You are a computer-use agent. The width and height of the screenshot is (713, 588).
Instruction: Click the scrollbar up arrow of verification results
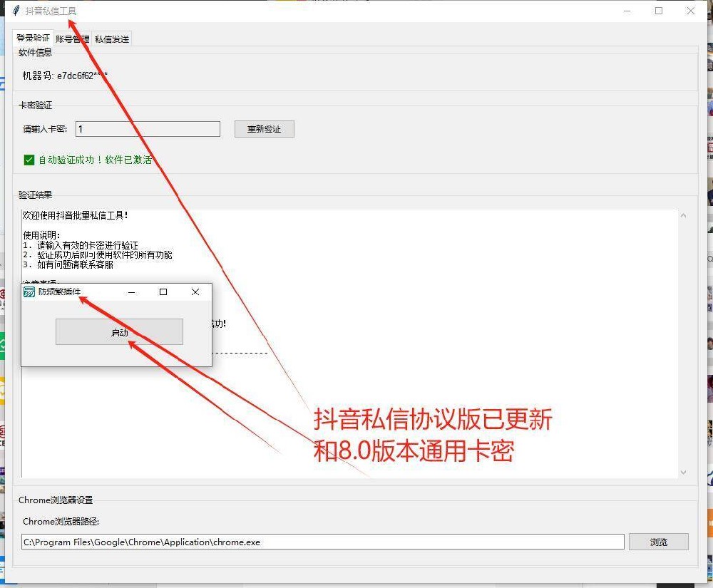pyautogui.click(x=683, y=214)
